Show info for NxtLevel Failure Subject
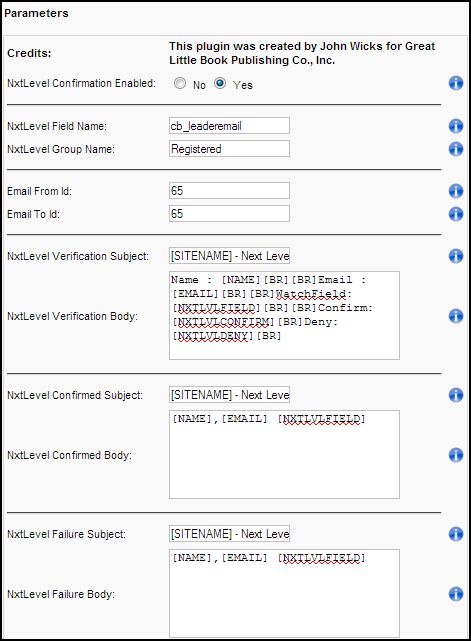Screen dimensions: 471x641 coord(456,534)
